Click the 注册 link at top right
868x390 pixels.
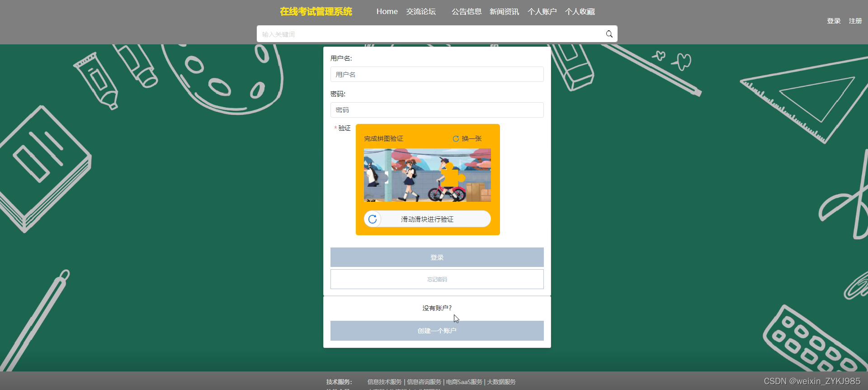(855, 21)
